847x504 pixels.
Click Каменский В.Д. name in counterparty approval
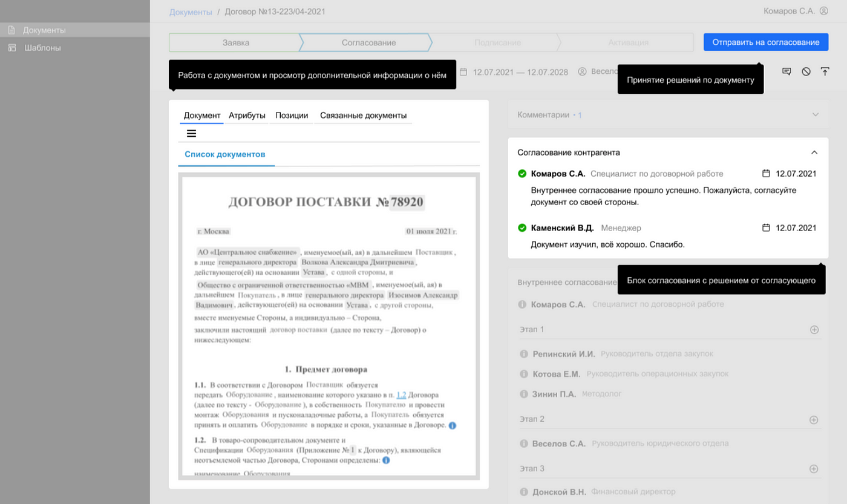(562, 228)
